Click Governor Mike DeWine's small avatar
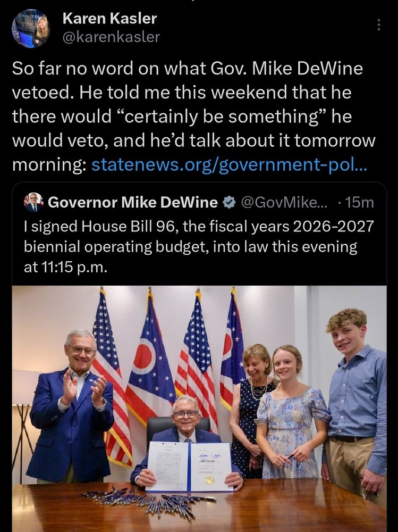The width and height of the screenshot is (398, 532). (x=33, y=202)
